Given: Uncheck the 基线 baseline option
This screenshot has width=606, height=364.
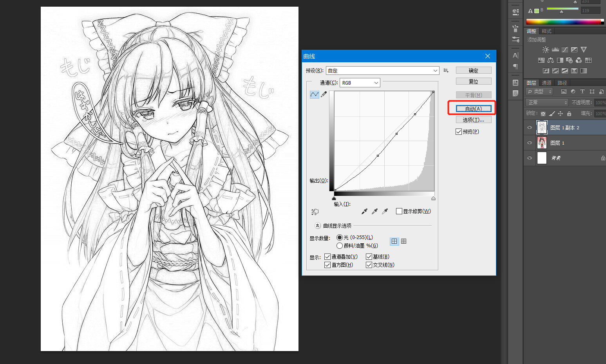Looking at the screenshot, I should point(369,257).
